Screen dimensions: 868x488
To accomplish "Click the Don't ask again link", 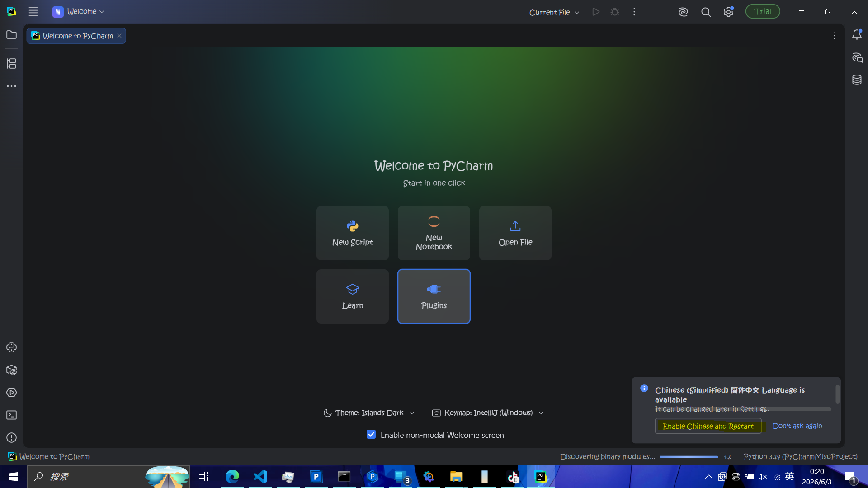I will [x=797, y=426].
